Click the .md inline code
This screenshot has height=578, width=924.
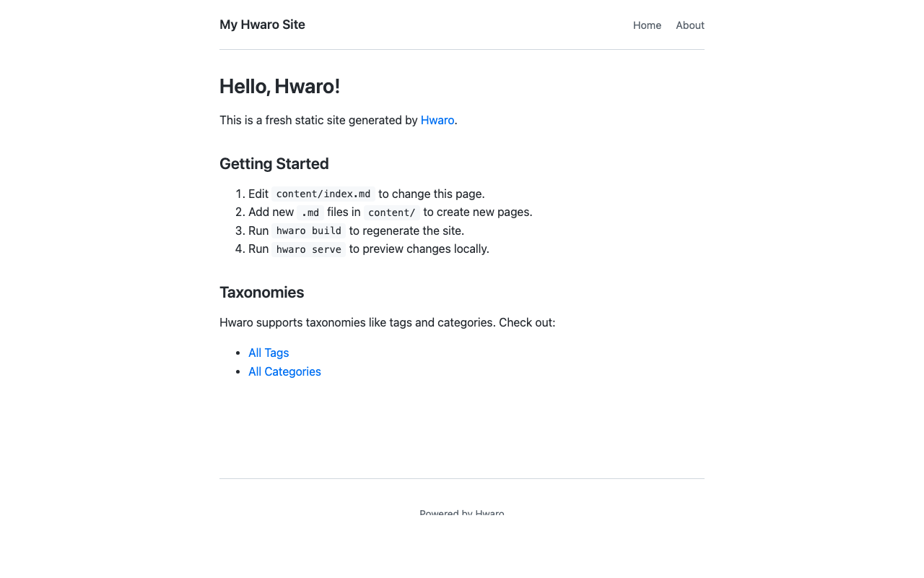pyautogui.click(x=310, y=212)
